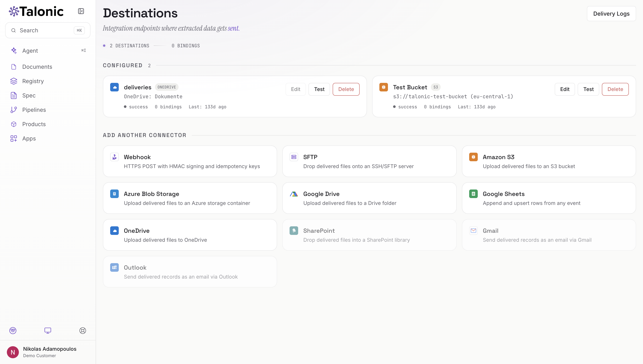
Task: Click the SFTP server icon
Action: (294, 157)
